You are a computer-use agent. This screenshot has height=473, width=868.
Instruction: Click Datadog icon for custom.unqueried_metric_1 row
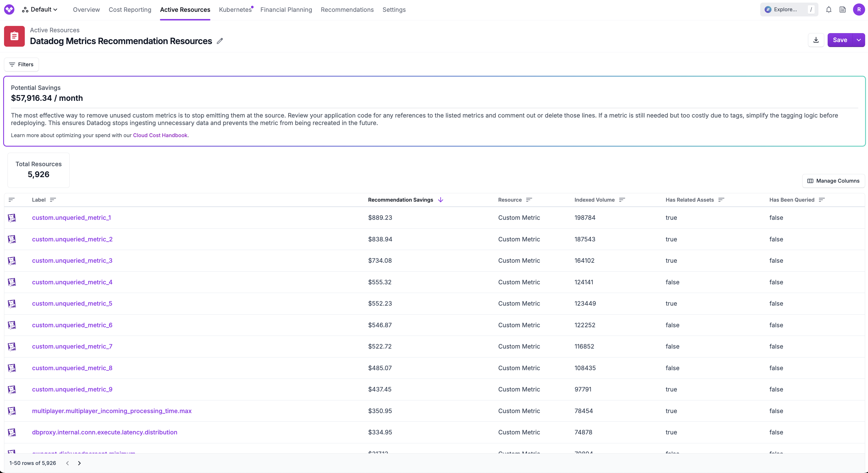[12, 218]
